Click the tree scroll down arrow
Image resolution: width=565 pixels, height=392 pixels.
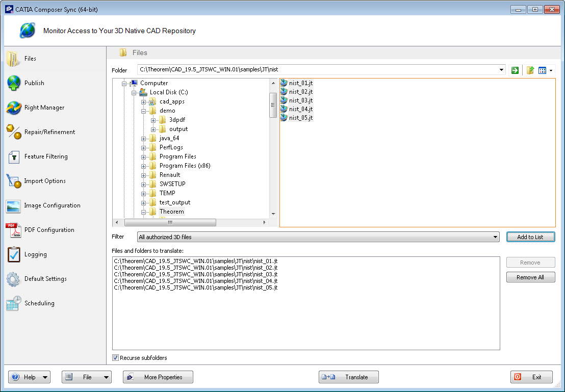[x=273, y=214]
